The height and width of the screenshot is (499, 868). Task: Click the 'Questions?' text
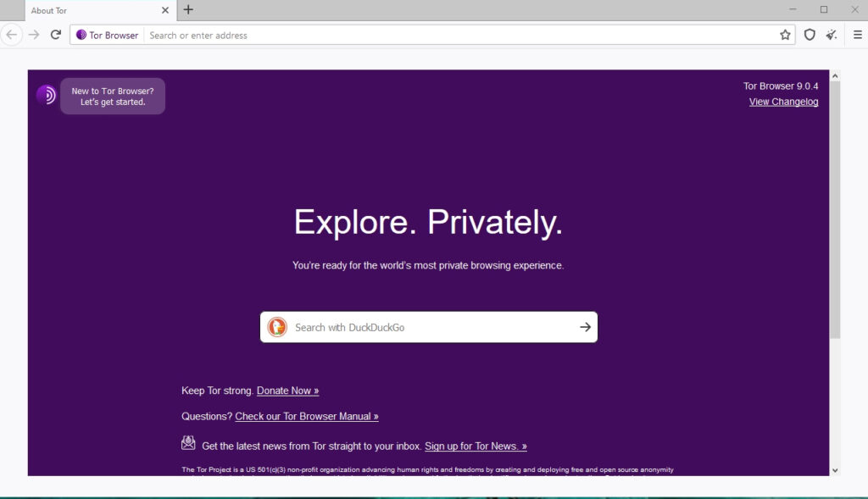pyautogui.click(x=207, y=417)
